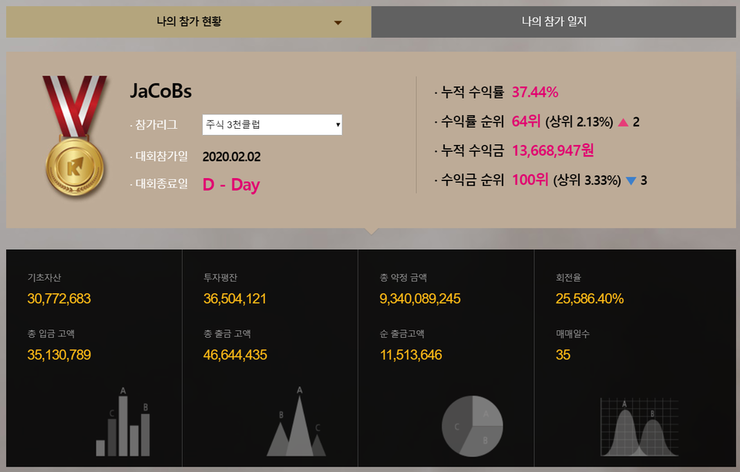Click the 투자평잔 36,504,121 value
Viewport: 740px width, 472px height.
235,299
